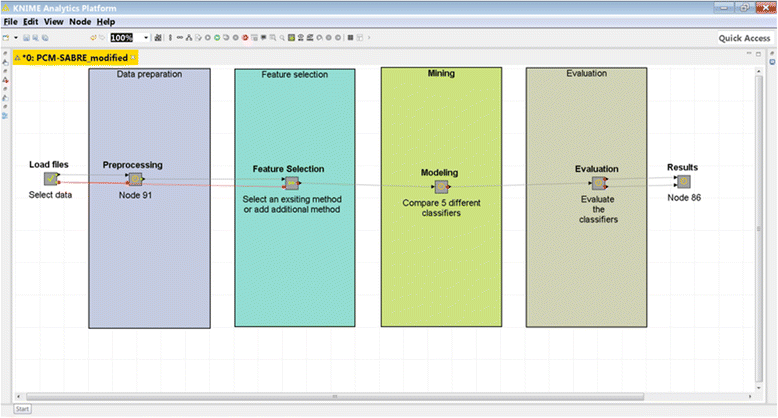
Task: Select the Feature Selection node icon
Action: click(291, 183)
